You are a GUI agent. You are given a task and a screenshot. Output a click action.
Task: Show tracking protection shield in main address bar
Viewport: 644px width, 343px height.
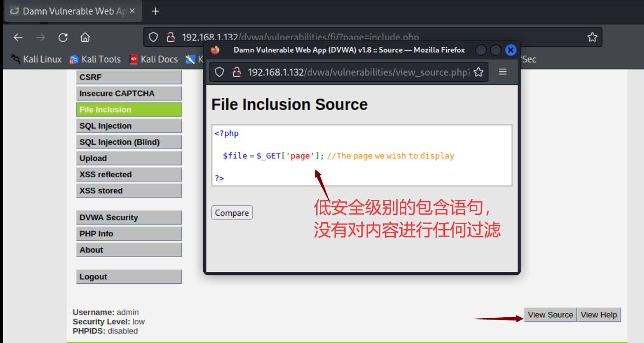[x=154, y=37]
